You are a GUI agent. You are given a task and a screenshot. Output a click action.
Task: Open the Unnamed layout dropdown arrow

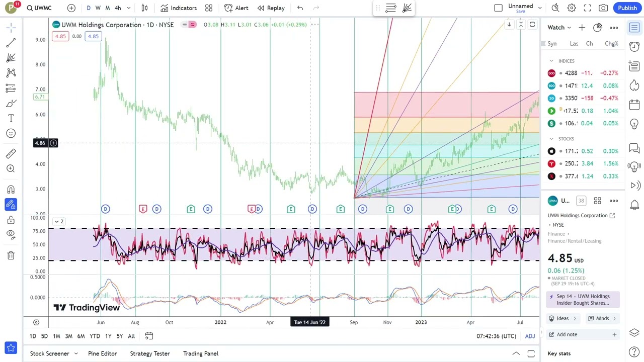point(540,8)
